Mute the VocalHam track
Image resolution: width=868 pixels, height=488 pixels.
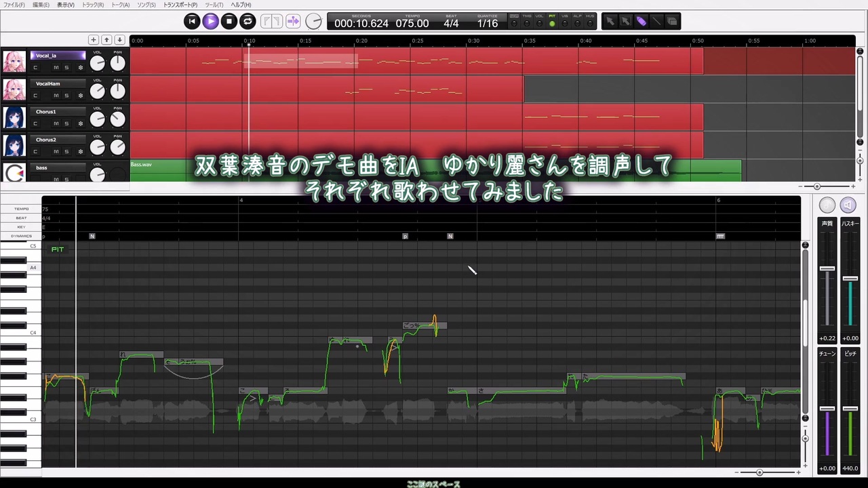(56, 96)
